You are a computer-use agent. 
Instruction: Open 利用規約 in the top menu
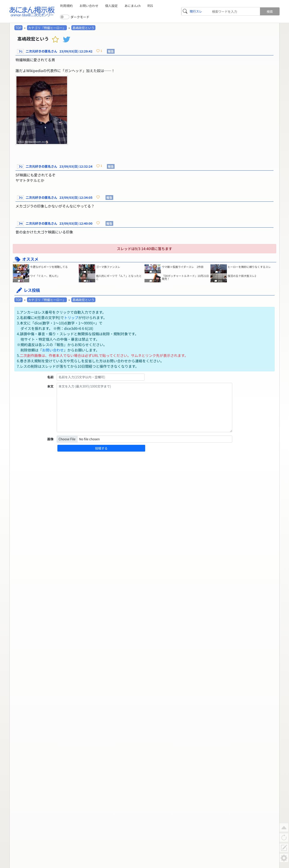click(x=66, y=6)
